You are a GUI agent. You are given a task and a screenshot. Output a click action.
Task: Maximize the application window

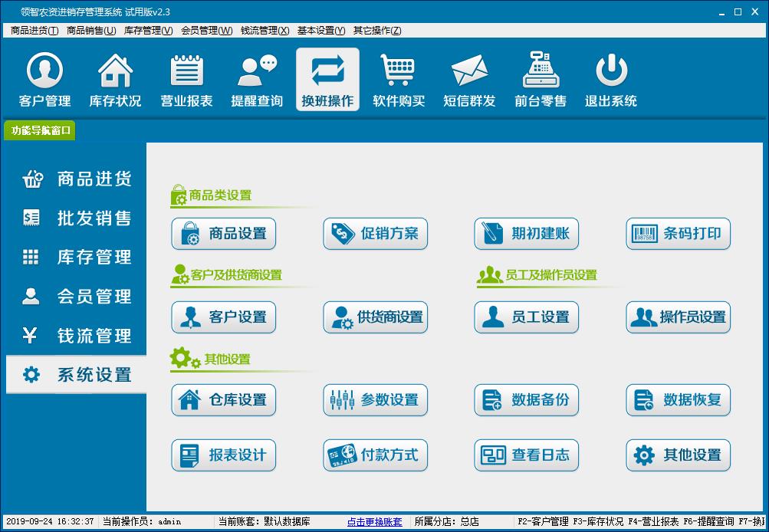(738, 11)
